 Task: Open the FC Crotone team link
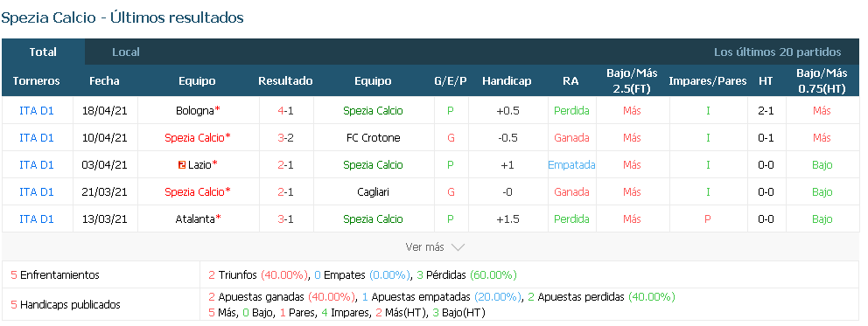point(373,137)
